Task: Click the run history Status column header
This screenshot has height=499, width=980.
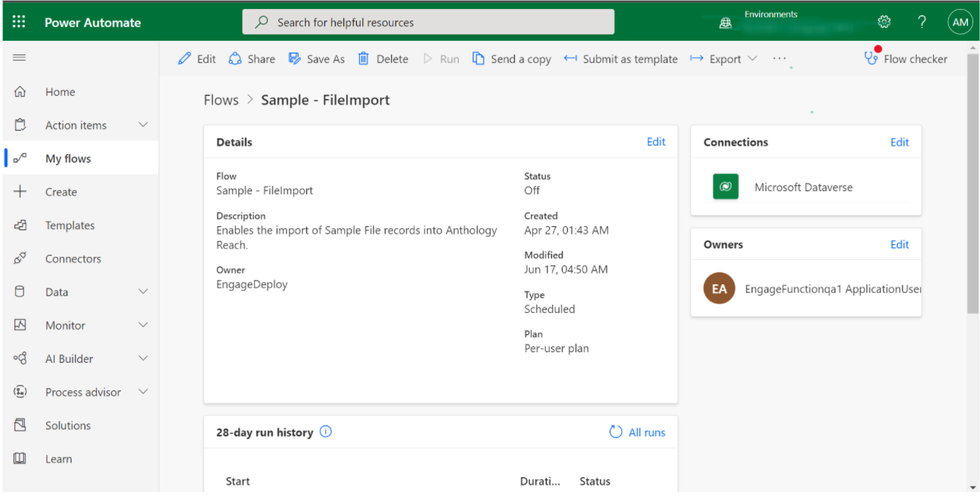Action: pos(595,481)
